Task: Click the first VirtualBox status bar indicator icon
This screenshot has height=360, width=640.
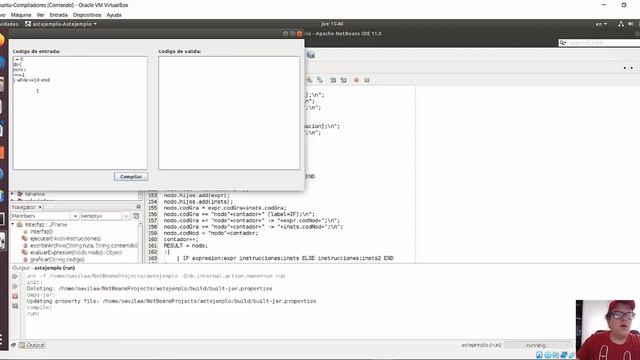Action: (x=539, y=355)
